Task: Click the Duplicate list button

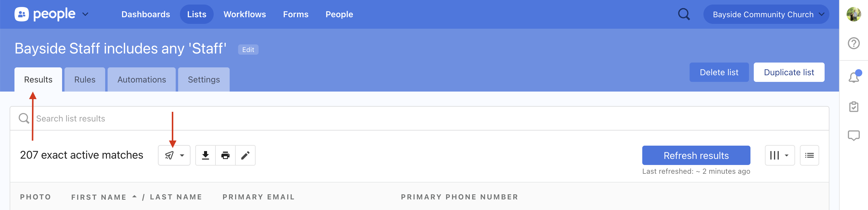Action: tap(788, 72)
